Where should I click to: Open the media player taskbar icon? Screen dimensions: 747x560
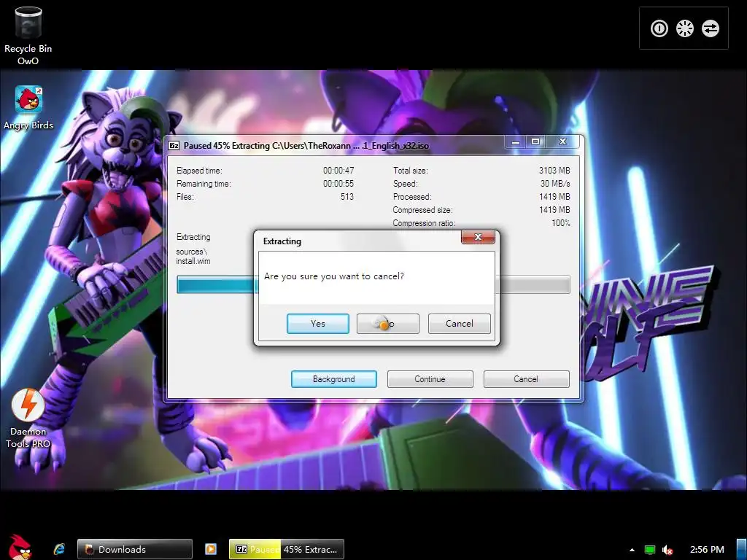[x=211, y=549]
